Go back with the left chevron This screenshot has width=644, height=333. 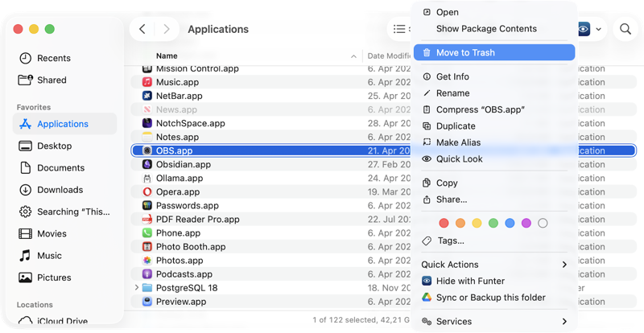[x=142, y=29]
